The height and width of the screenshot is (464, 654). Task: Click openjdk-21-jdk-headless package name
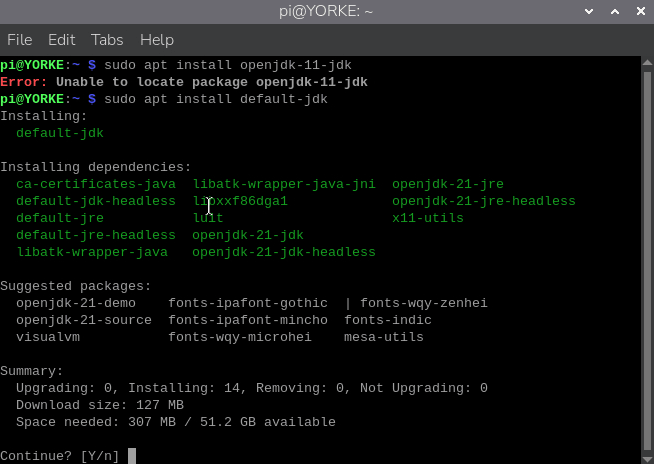(284, 252)
